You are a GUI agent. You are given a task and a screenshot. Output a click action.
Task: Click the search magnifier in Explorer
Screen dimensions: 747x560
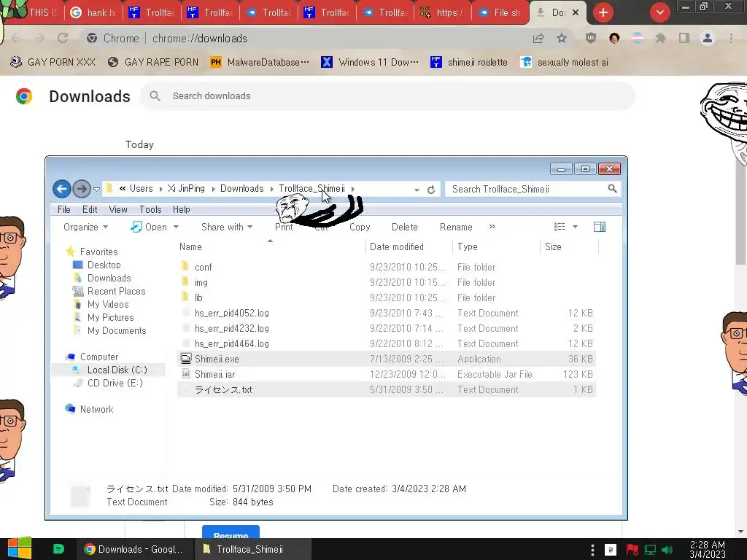pyautogui.click(x=612, y=189)
